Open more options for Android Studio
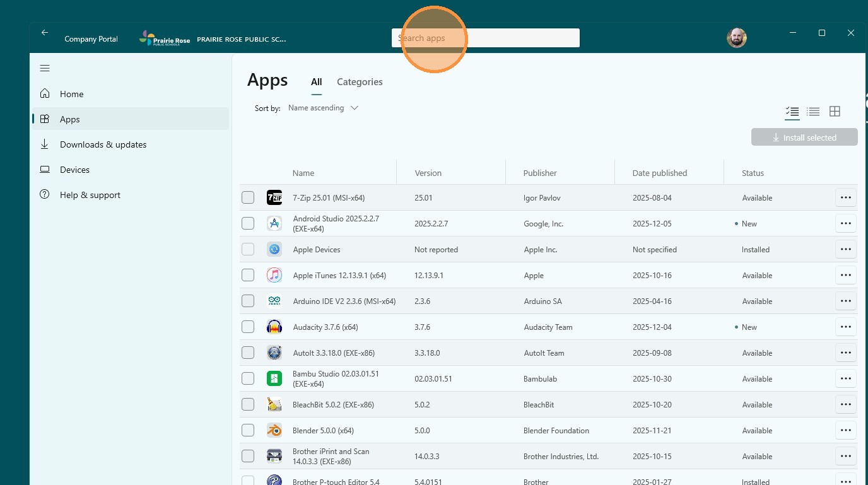868x485 pixels. (x=845, y=224)
